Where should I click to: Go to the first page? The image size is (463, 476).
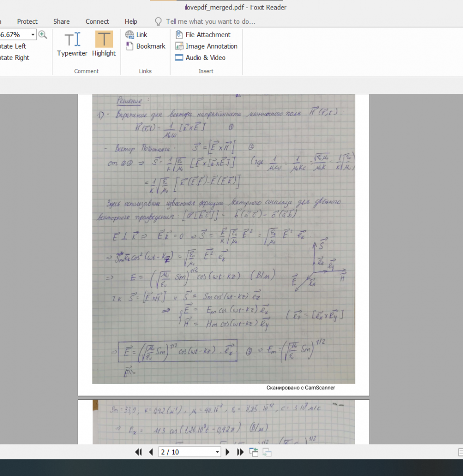click(x=138, y=452)
